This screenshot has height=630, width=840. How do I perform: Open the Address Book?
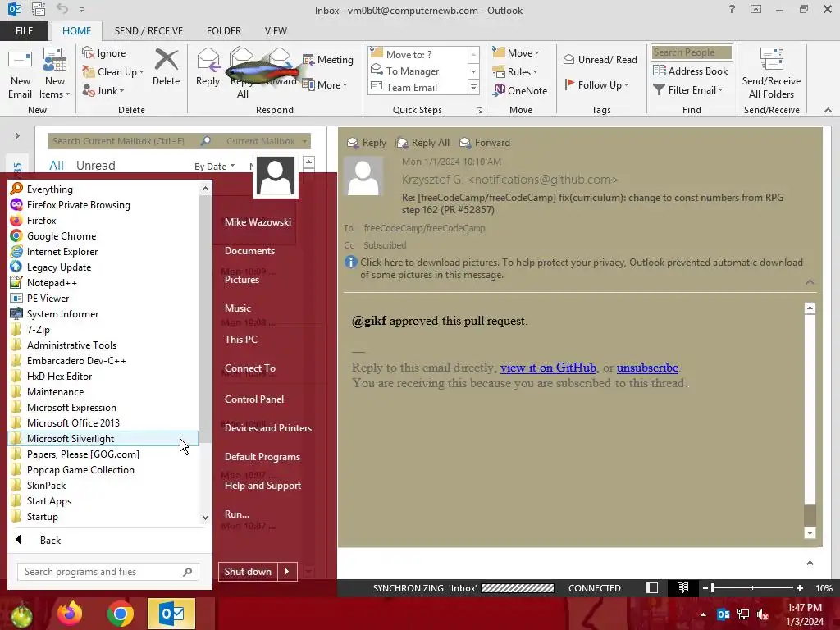click(690, 71)
